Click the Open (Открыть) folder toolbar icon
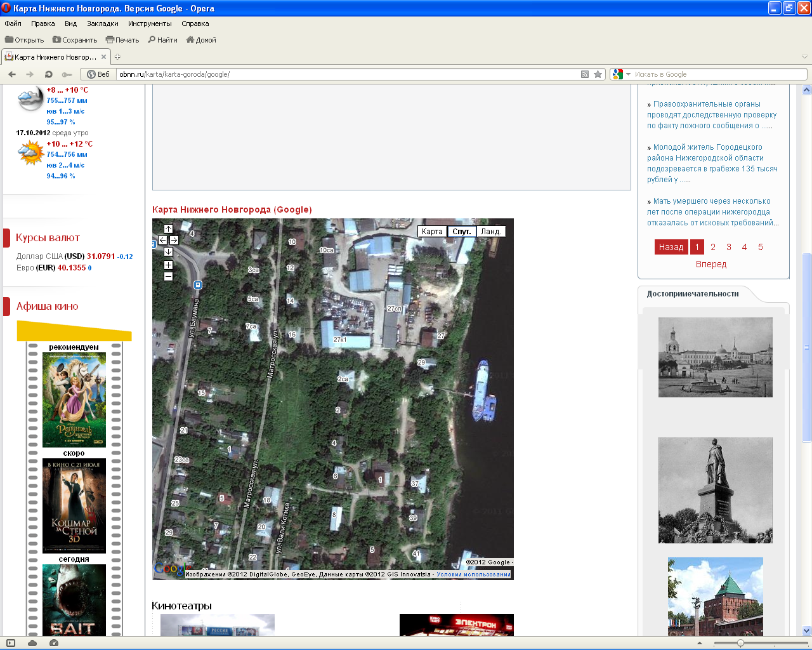Image resolution: width=812 pixels, height=650 pixels. [10, 40]
